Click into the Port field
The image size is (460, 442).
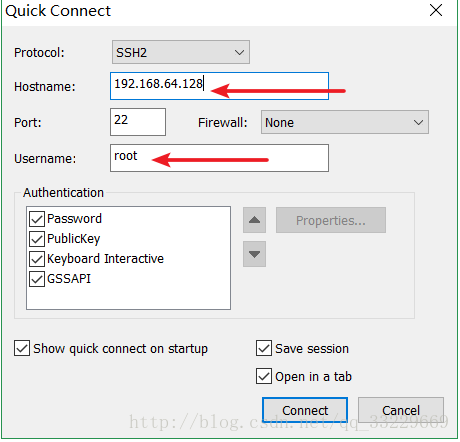[x=138, y=122]
